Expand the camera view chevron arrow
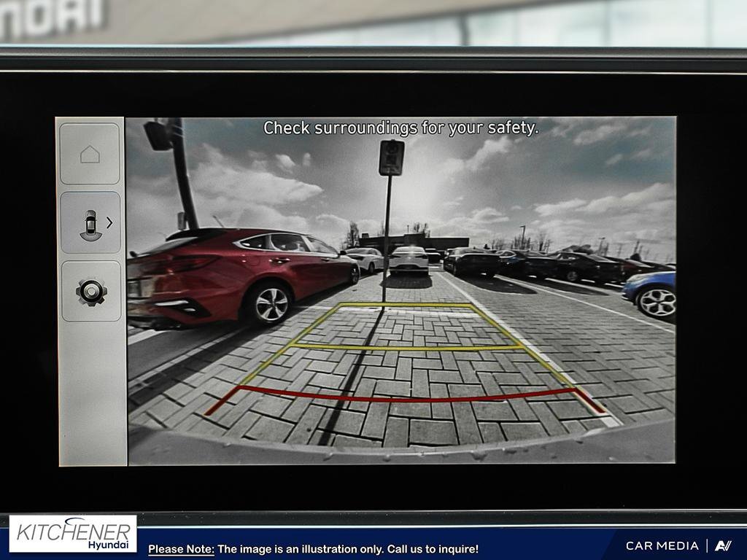The image size is (747, 560). click(109, 222)
